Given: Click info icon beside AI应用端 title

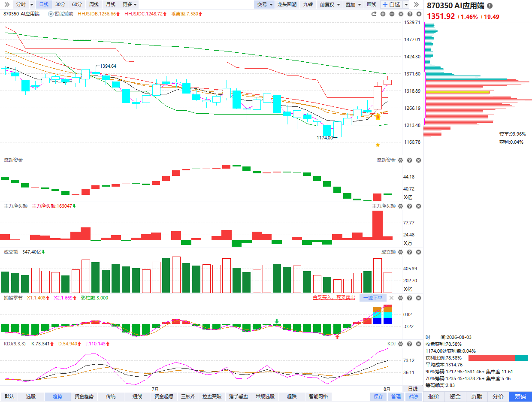Looking at the screenshot, I should [x=490, y=6].
